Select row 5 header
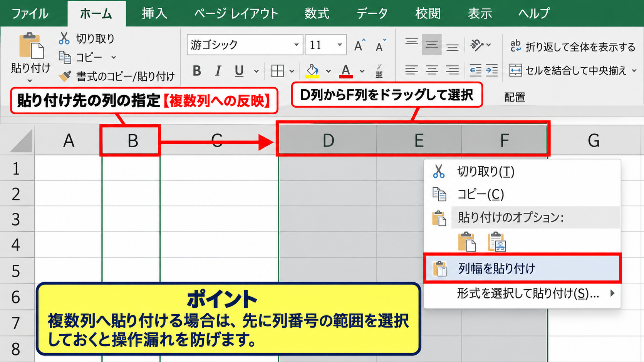Image resolution: width=644 pixels, height=362 pixels. click(16, 271)
